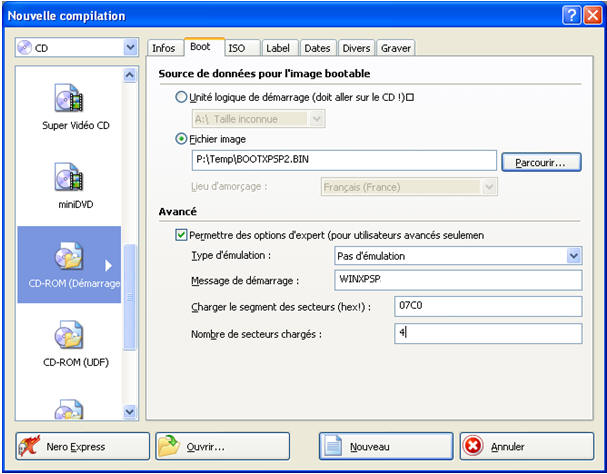The height and width of the screenshot is (474, 607).
Task: Click the Parcourir... browse button
Action: coord(541,162)
